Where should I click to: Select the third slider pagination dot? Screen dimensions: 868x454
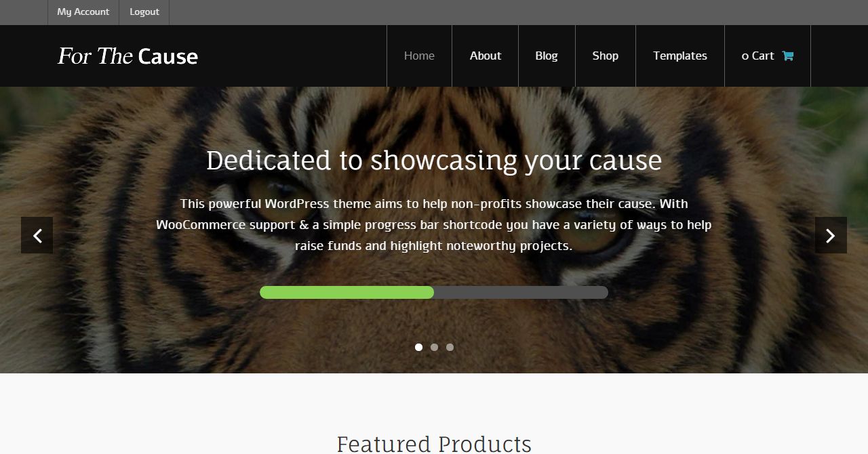(x=450, y=347)
